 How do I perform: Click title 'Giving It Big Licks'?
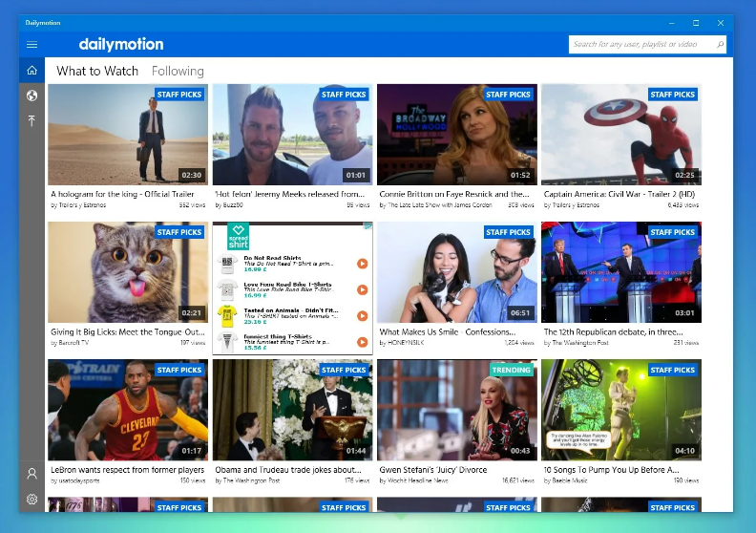[x=128, y=331]
